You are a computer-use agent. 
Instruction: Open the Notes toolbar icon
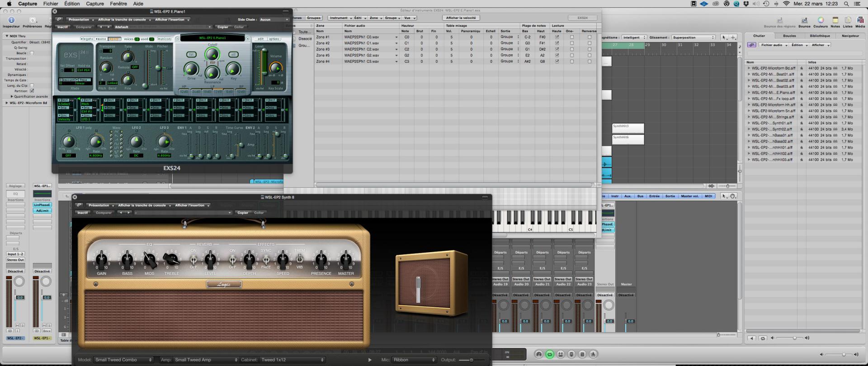835,20
